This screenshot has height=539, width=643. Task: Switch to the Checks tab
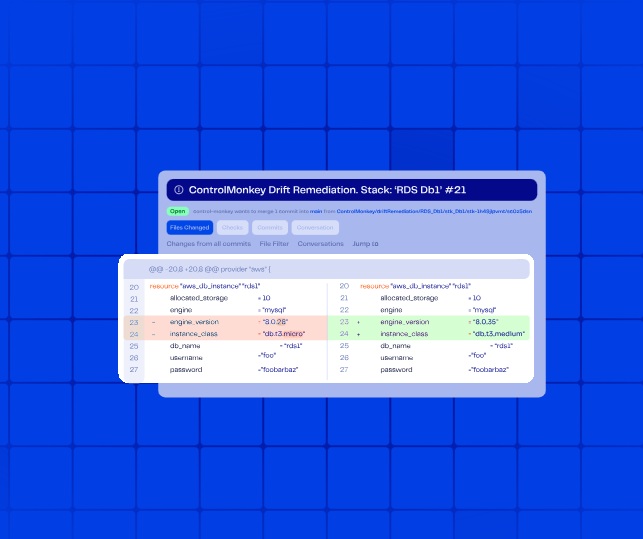tap(231, 228)
